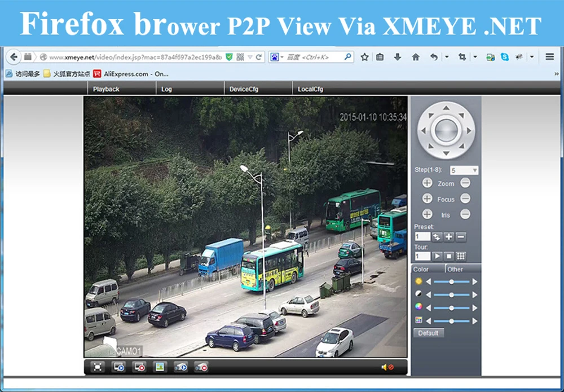Screen dimensions: 564x392
Task: Increase Focus with plus button
Action: [427, 199]
